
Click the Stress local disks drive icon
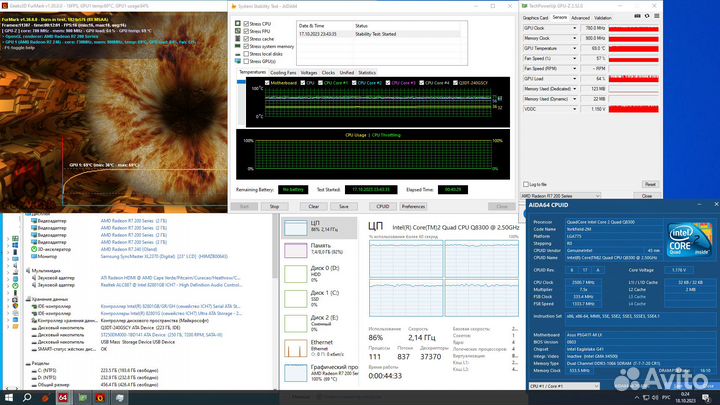238,54
